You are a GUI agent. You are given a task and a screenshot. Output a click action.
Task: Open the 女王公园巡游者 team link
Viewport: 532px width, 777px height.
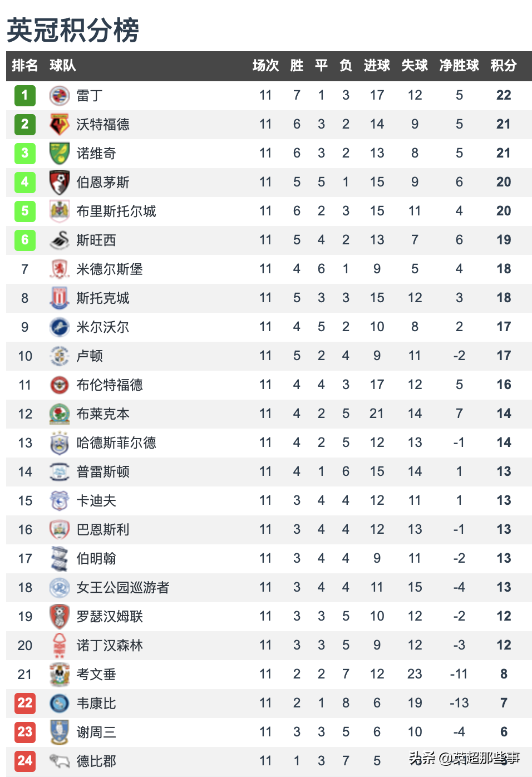coord(122,588)
